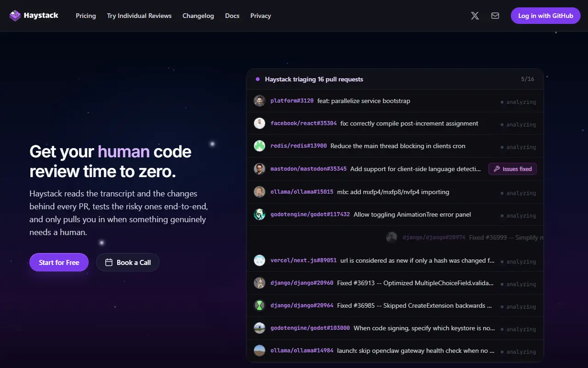Screen dimensions: 588x368
Task: Open Try Individual Reviews page
Action: click(x=139, y=16)
